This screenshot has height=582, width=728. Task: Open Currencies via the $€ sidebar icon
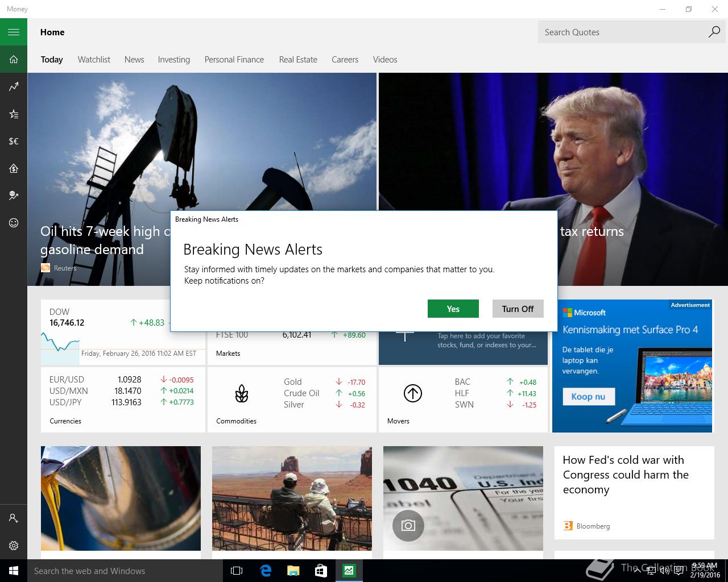tap(14, 141)
